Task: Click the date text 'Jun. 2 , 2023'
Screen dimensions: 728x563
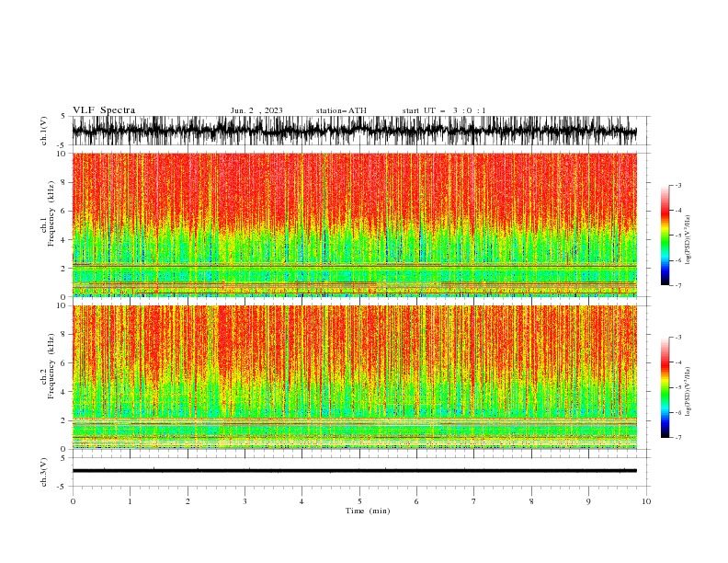Action: tap(256, 110)
